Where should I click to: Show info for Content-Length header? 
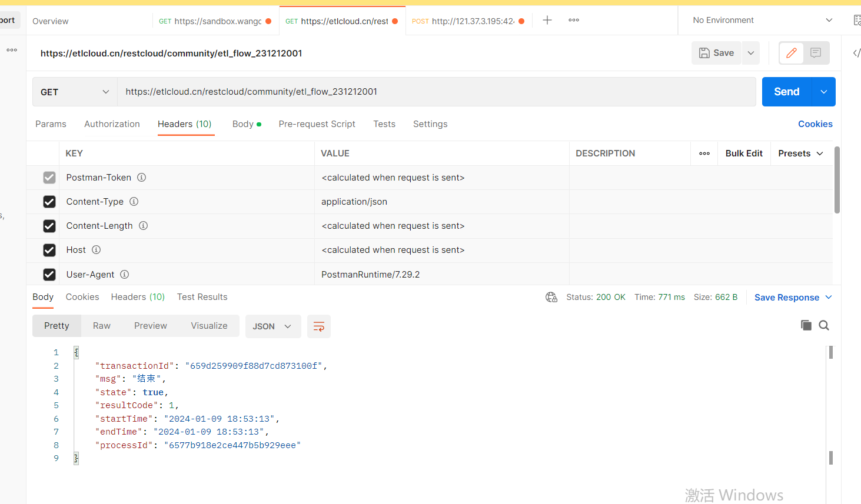pos(144,225)
